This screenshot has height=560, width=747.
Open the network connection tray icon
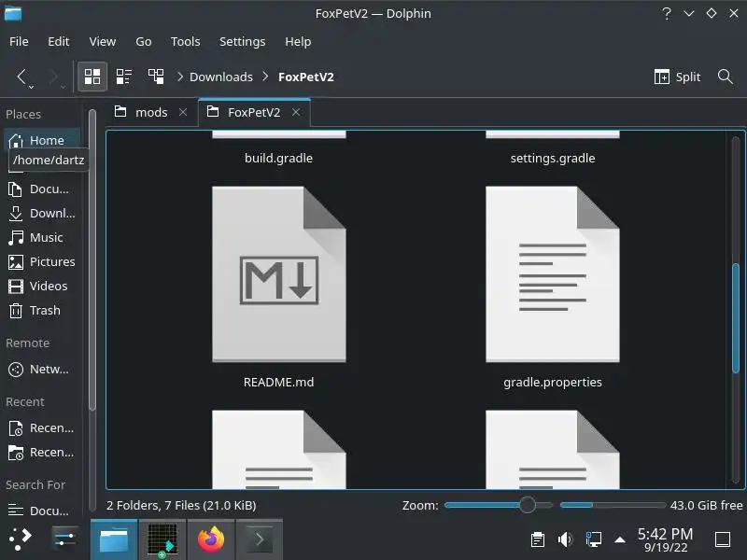(x=593, y=539)
